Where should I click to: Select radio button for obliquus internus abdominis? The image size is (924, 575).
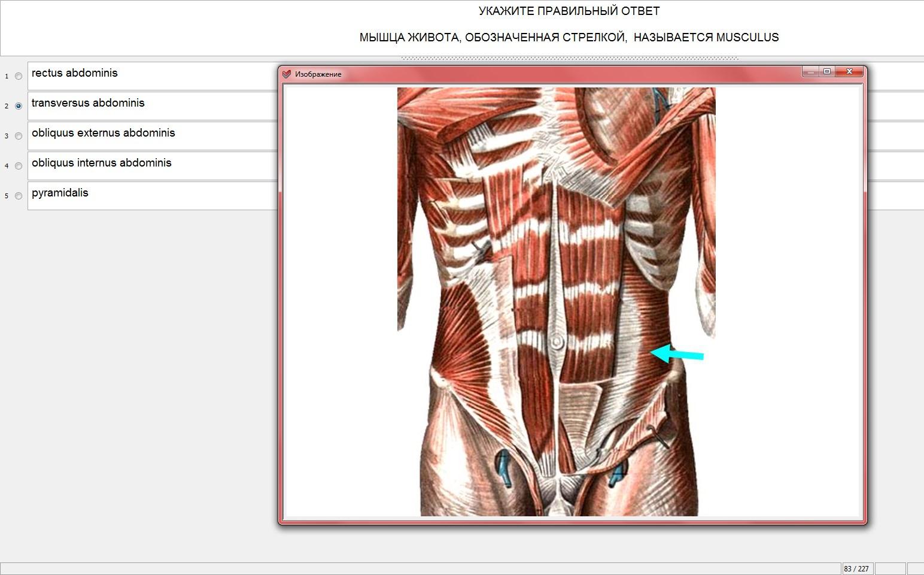[19, 166]
